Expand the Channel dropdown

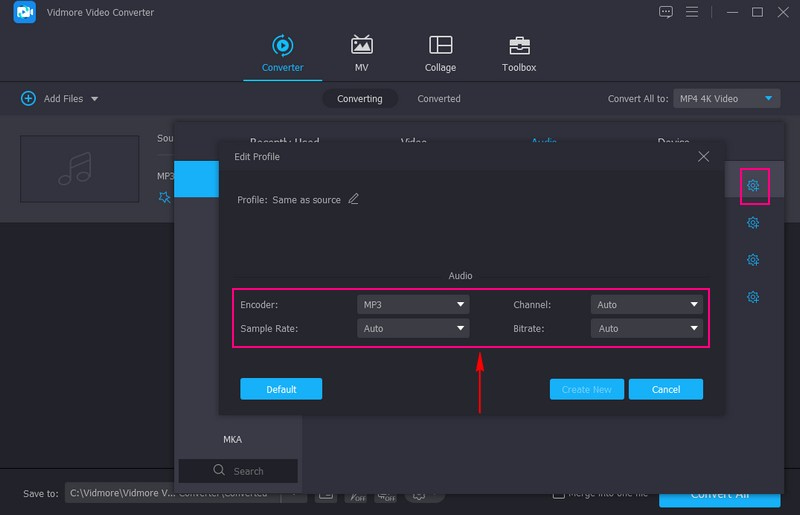click(x=646, y=304)
